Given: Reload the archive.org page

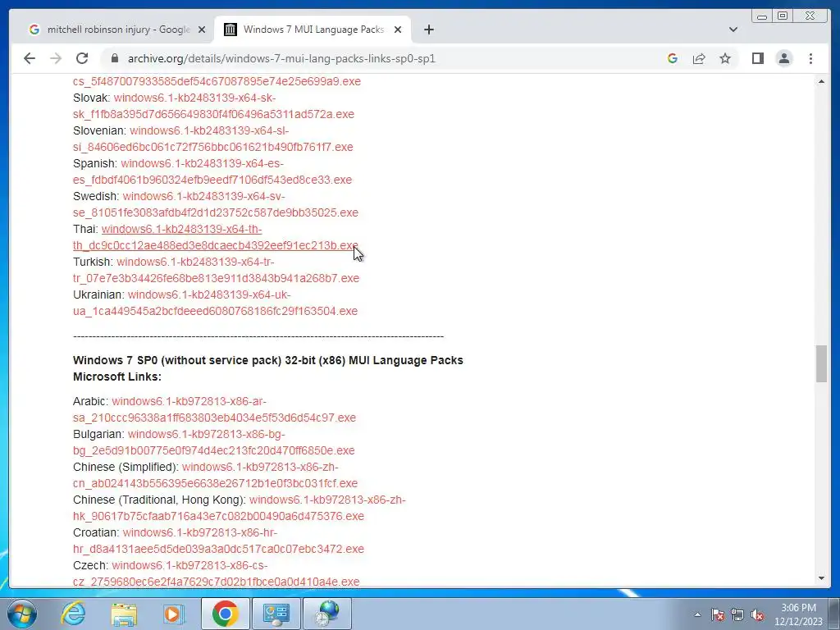Looking at the screenshot, I should pos(82,58).
